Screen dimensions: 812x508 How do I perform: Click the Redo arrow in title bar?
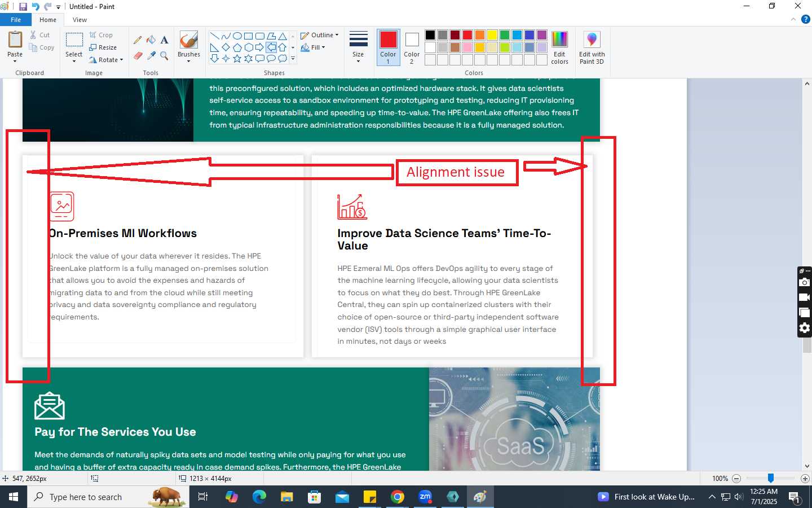[47, 7]
